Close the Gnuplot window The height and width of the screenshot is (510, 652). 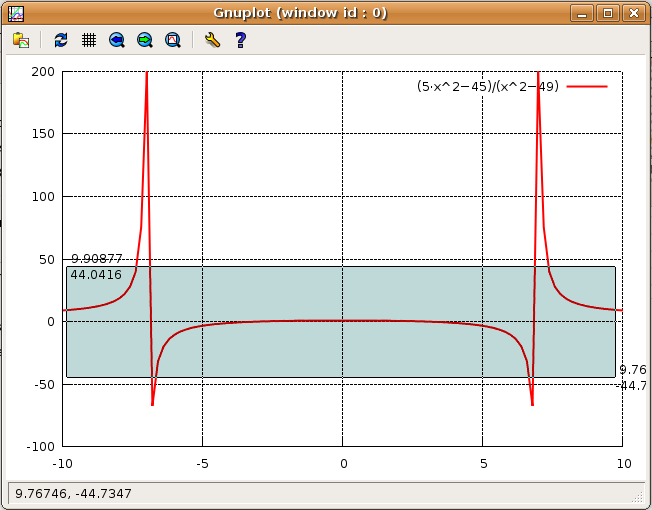pos(633,13)
